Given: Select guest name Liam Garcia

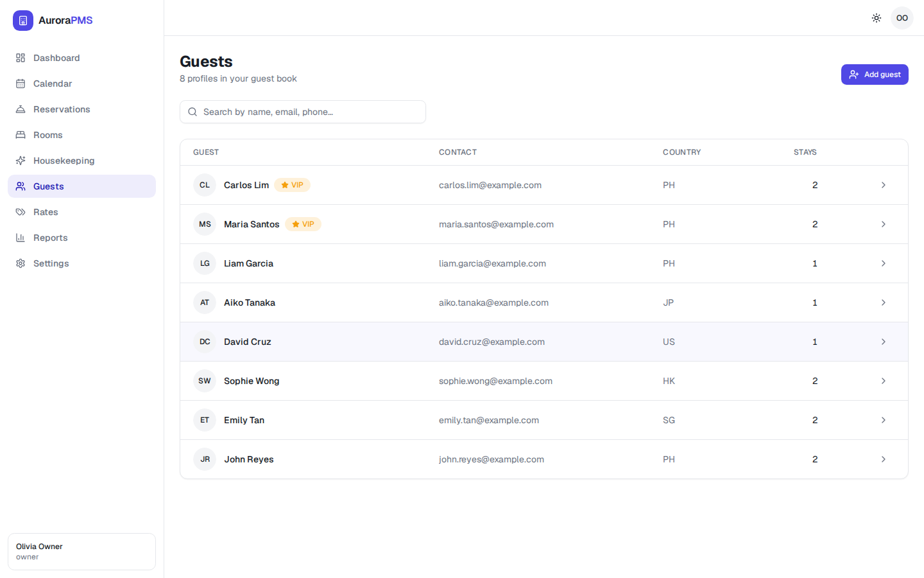Looking at the screenshot, I should coord(248,263).
